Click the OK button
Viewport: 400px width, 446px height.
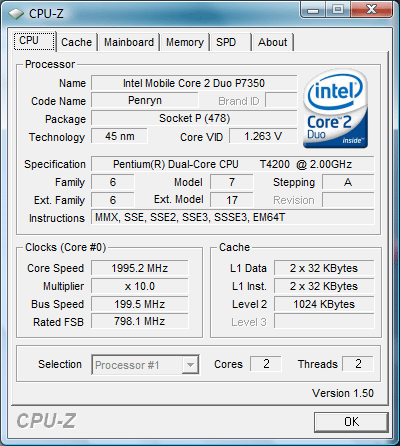pyautogui.click(x=351, y=422)
